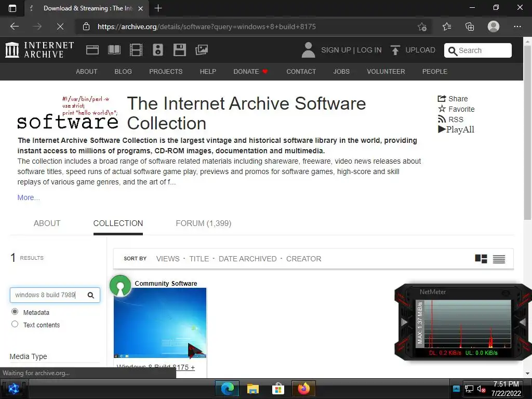Switch to the COLLECTION tab
532x399 pixels.
click(x=118, y=223)
